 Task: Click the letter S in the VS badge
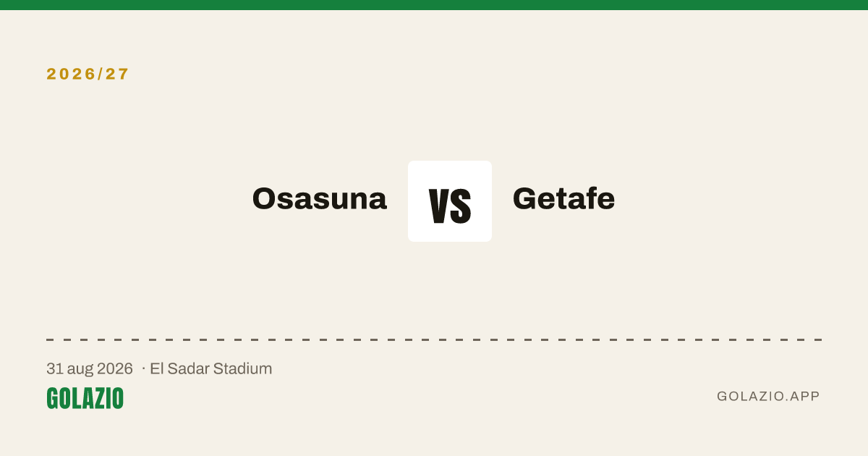point(461,206)
